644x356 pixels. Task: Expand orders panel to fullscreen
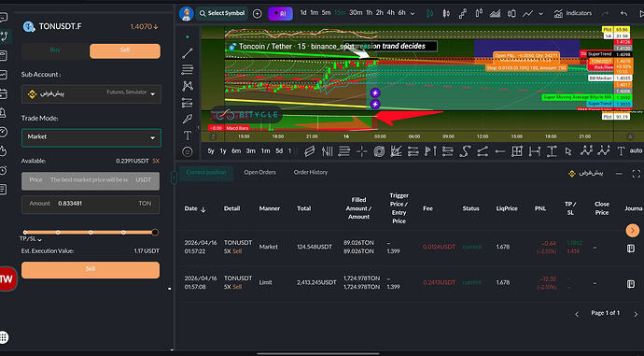click(637, 174)
